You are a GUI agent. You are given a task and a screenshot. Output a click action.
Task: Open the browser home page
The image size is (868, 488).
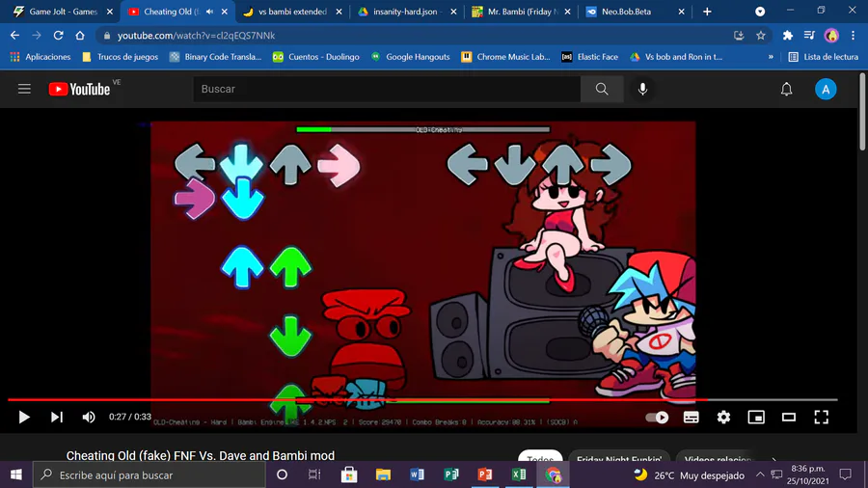point(80,36)
